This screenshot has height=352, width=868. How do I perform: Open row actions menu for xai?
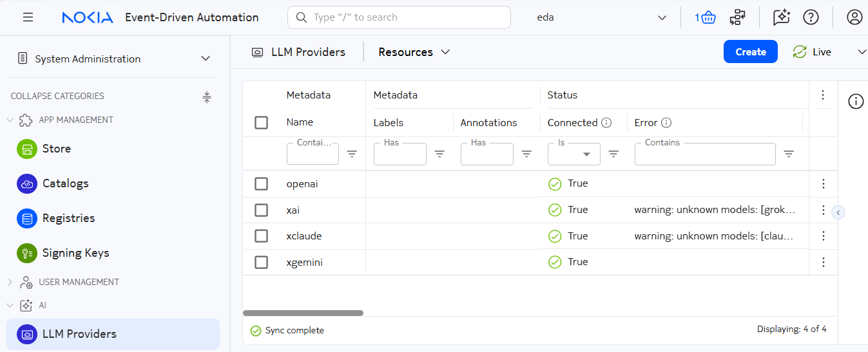point(823,210)
